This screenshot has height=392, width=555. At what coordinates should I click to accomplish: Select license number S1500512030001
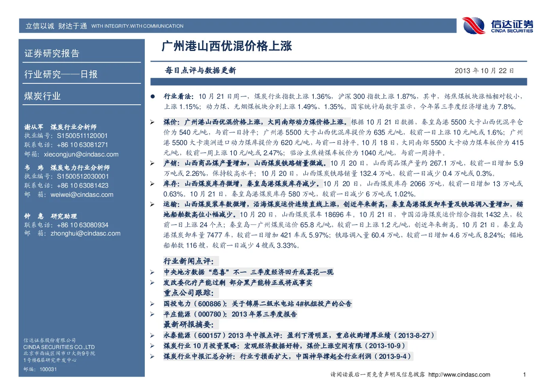[83, 176]
